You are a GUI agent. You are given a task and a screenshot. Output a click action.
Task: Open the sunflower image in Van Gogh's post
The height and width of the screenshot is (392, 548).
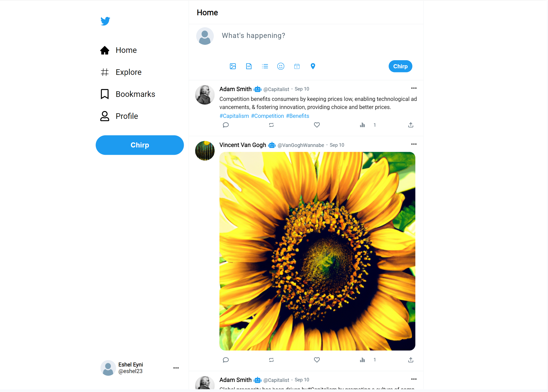[317, 251]
